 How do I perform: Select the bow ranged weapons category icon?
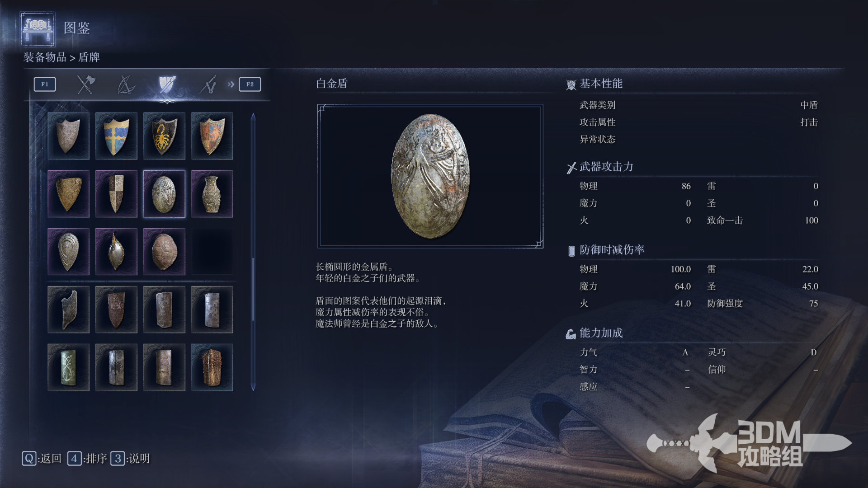126,84
